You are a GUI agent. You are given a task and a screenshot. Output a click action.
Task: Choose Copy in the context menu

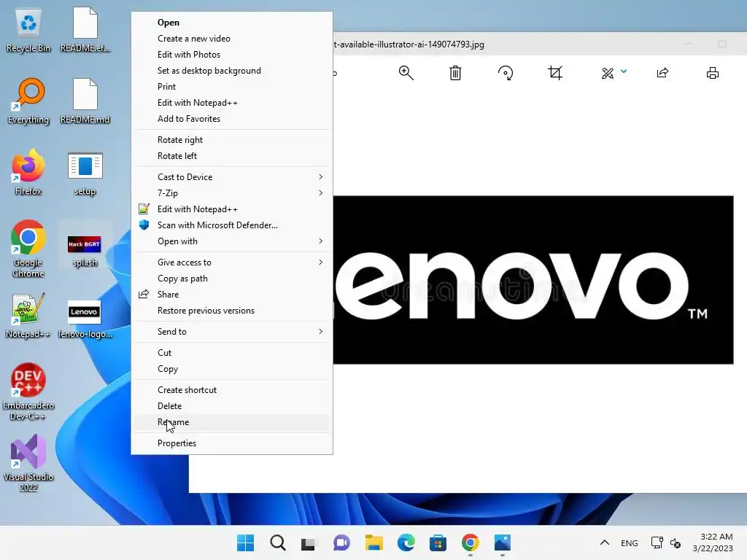232,369
